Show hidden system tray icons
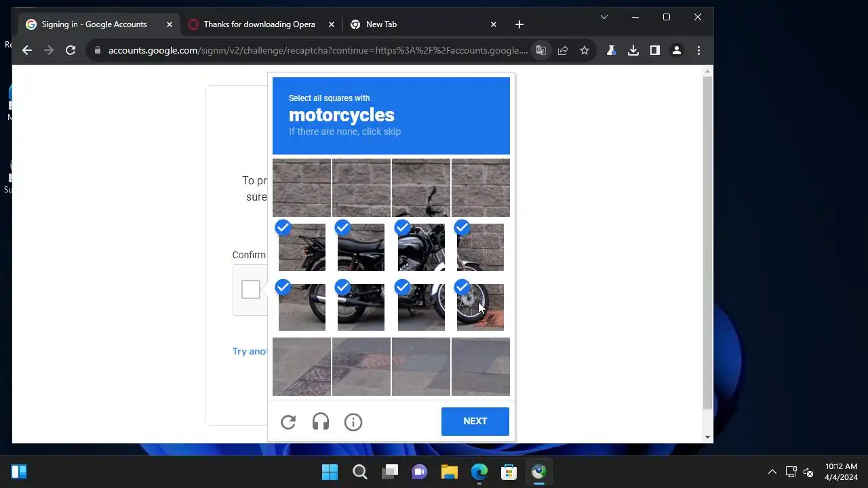Image resolution: width=868 pixels, height=488 pixels. (772, 472)
